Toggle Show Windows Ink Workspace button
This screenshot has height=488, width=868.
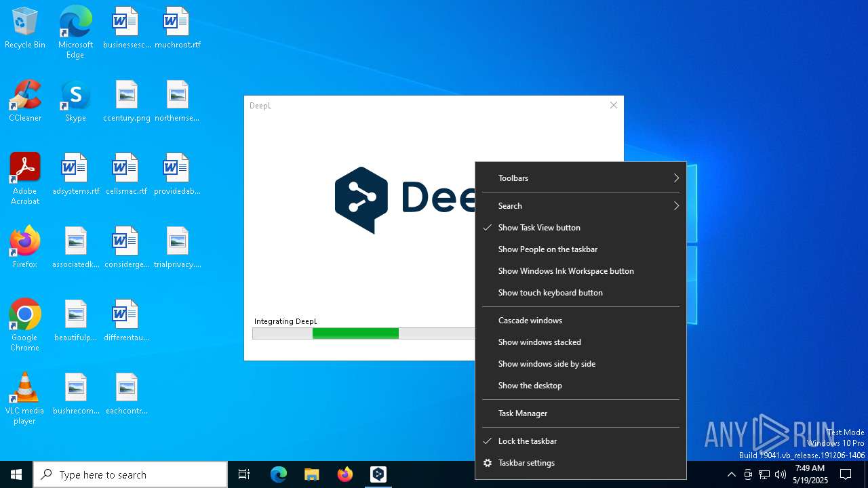click(580, 271)
